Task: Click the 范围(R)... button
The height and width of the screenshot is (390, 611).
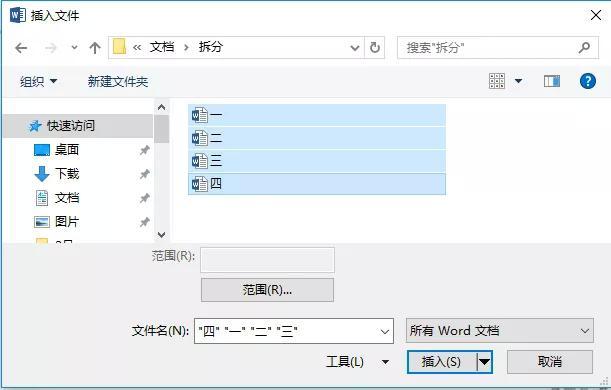Action: coord(267,290)
